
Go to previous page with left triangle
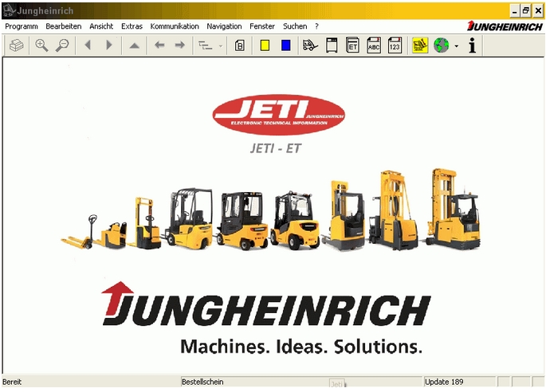88,45
